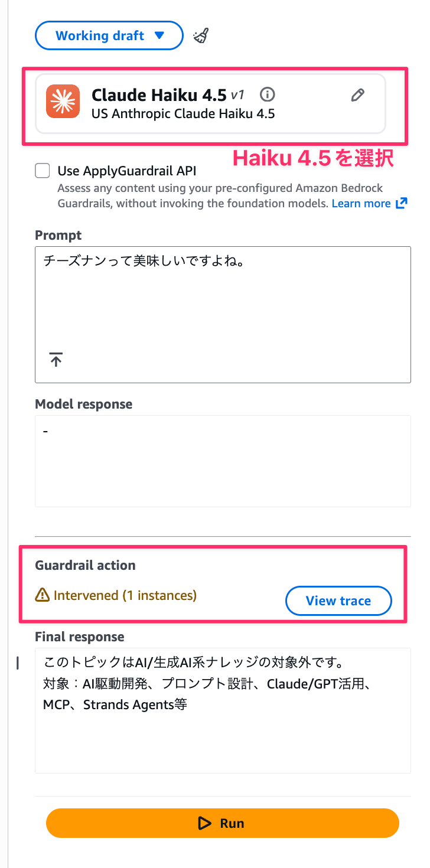430x868 pixels.
Task: Click the warning triangle beside Intervened
Action: [x=43, y=596]
